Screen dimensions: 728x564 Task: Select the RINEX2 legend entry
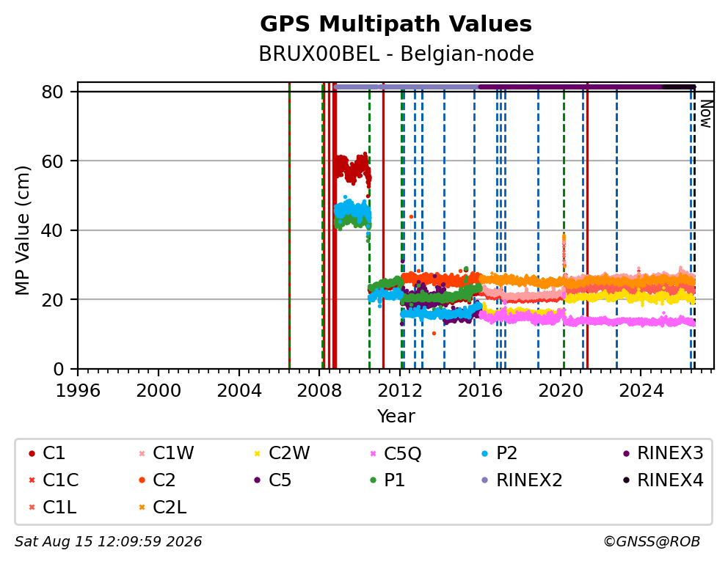522,480
